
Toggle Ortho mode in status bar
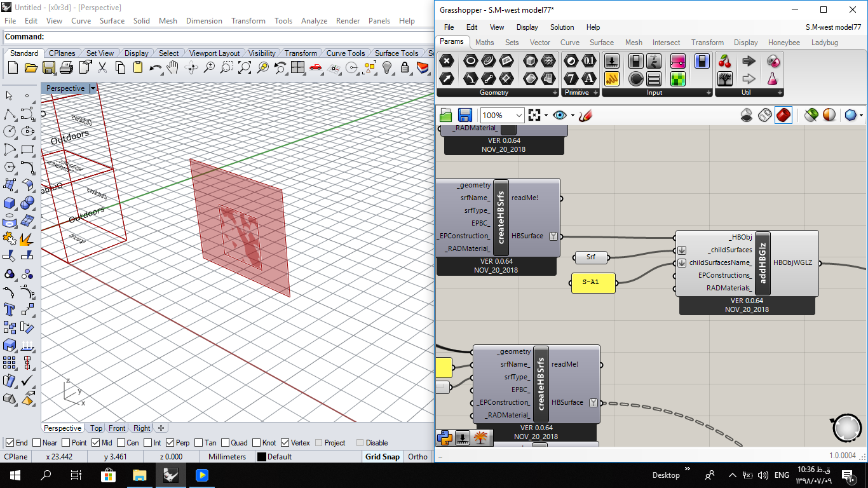pos(417,456)
